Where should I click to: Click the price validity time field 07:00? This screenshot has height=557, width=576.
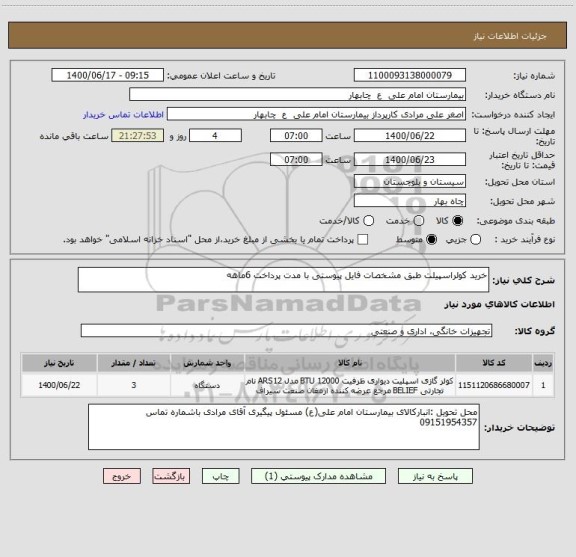(x=296, y=159)
